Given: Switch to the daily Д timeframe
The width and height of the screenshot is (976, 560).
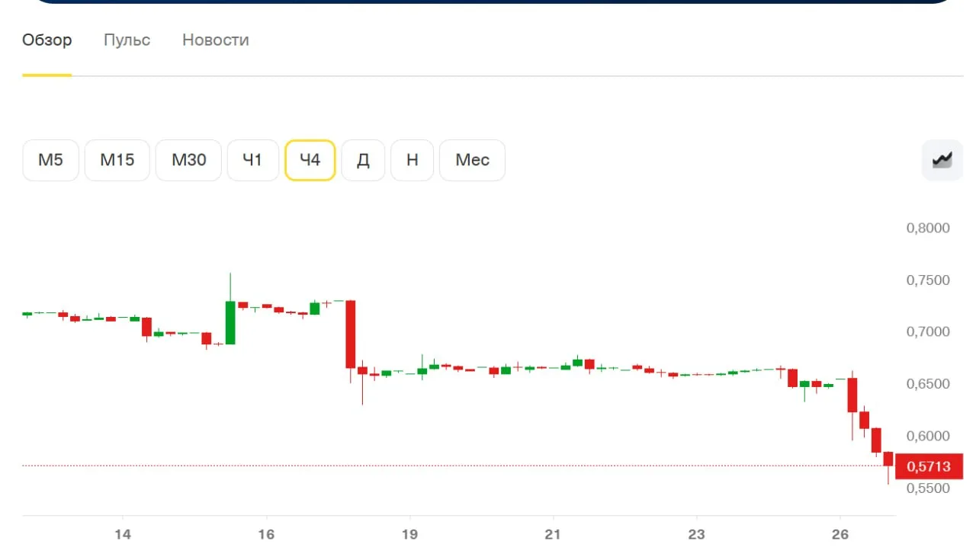Looking at the screenshot, I should [363, 160].
